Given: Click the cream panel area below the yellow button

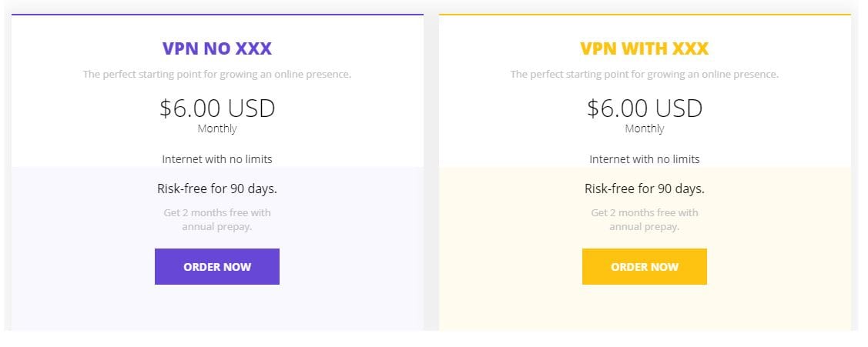Looking at the screenshot, I should 645,308.
